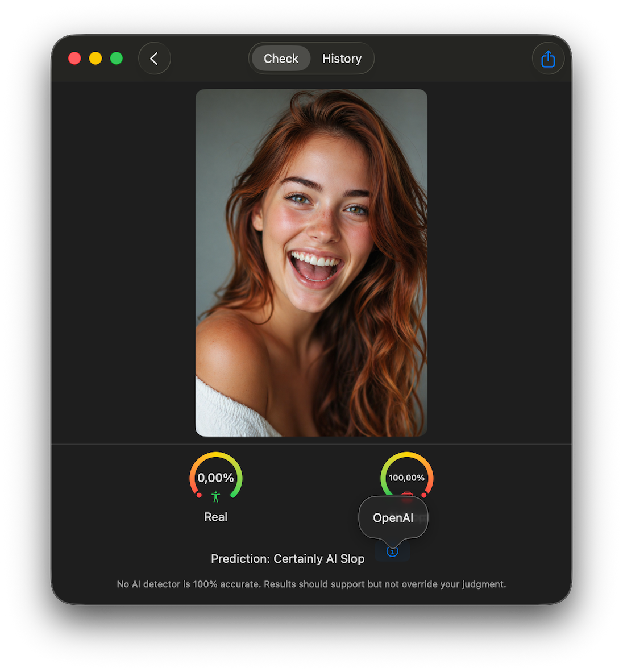The width and height of the screenshot is (623, 672).
Task: Click the 0,00% Real gauge
Action: tap(216, 477)
